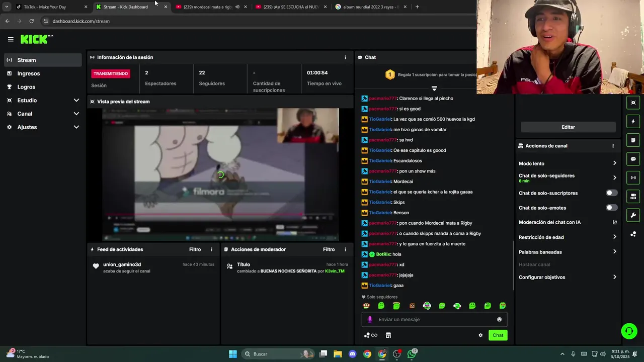Image resolution: width=644 pixels, height=362 pixels.
Task: Open Chat de solo-seguidores settings
Action: tap(568, 177)
